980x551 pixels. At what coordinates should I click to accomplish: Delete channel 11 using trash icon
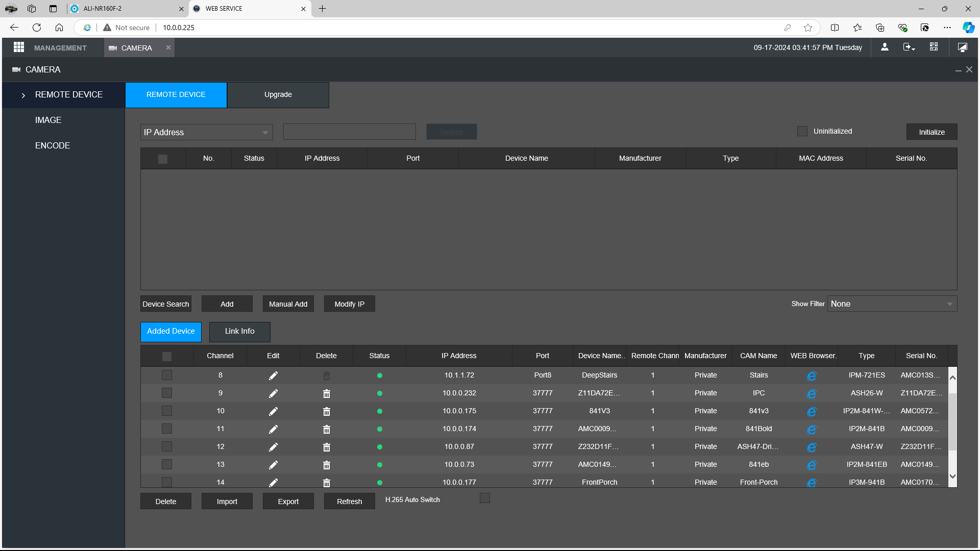coord(326,429)
